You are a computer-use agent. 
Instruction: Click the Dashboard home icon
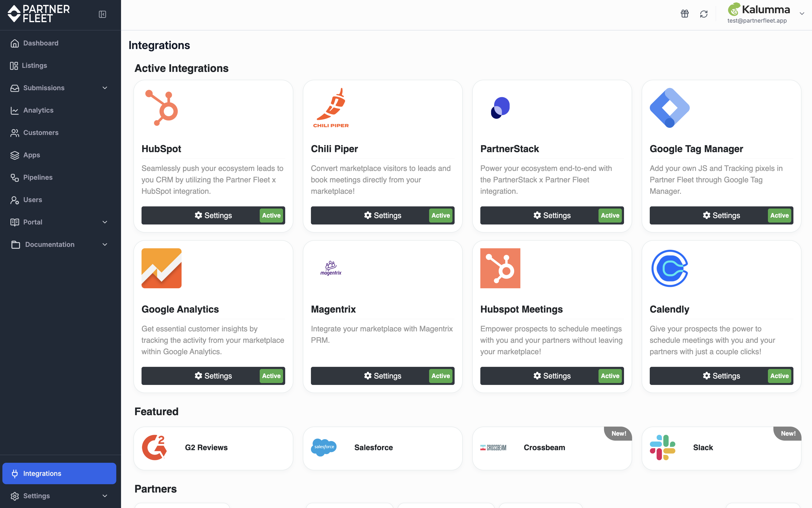pos(15,43)
